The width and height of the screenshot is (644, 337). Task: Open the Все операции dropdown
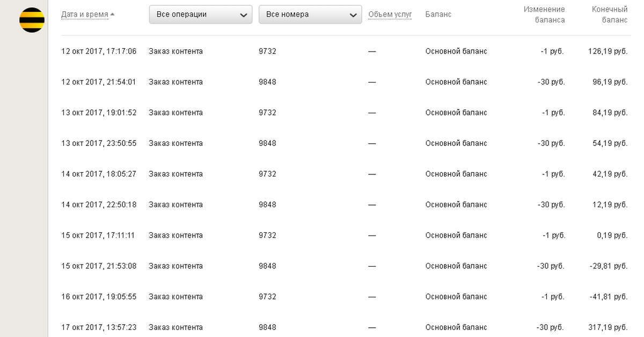coord(200,14)
